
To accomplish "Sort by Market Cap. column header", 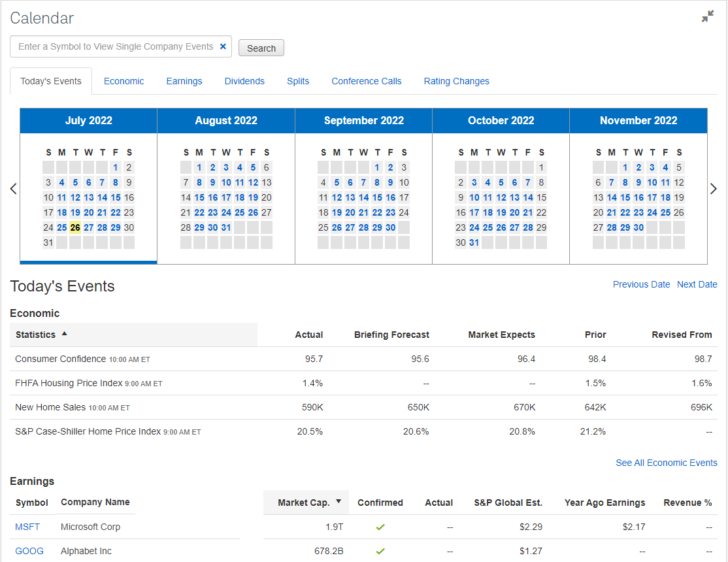I will 306,503.
